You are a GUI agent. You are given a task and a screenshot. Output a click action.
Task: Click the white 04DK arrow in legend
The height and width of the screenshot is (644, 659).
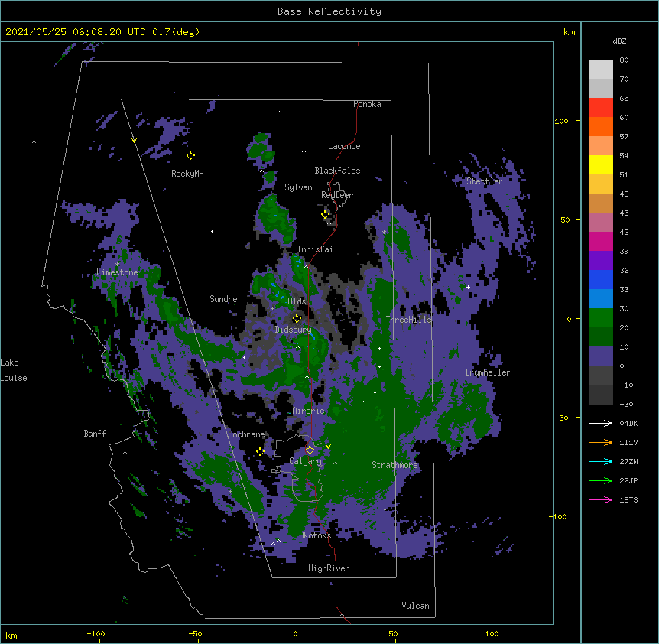click(x=601, y=423)
